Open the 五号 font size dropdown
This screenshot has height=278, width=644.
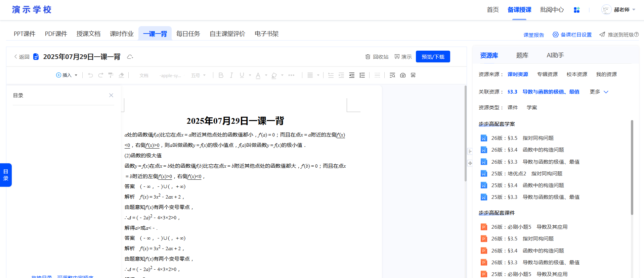click(x=198, y=75)
